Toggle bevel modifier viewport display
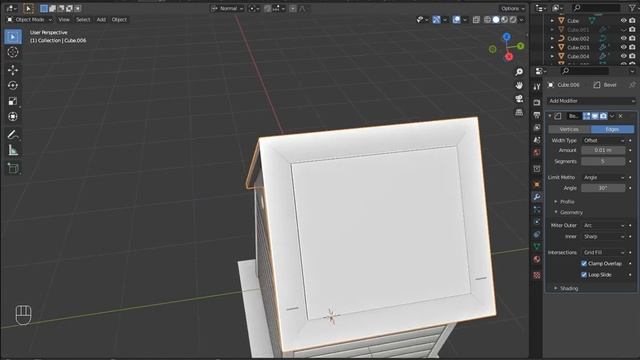Image resolution: width=640 pixels, height=360 pixels. point(595,116)
